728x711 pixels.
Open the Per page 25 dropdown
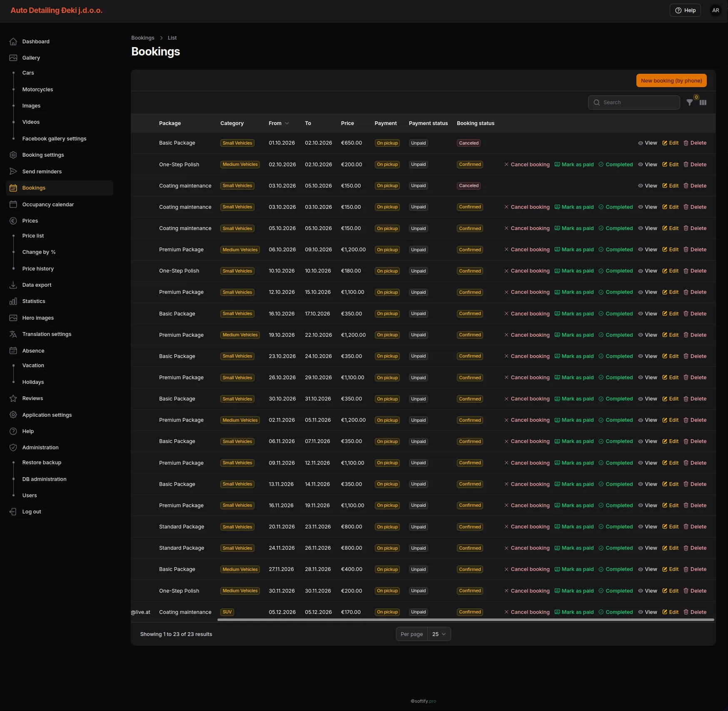pos(439,634)
